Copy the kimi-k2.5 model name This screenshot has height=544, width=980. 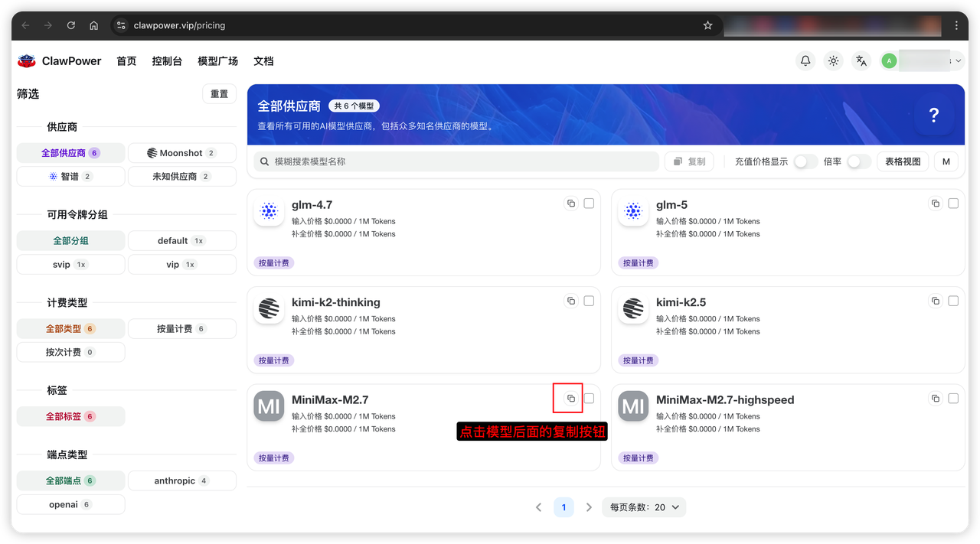coord(936,301)
